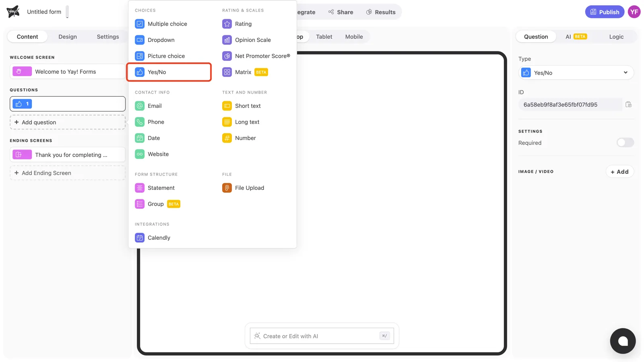Pick the Short text question type

(x=242, y=106)
